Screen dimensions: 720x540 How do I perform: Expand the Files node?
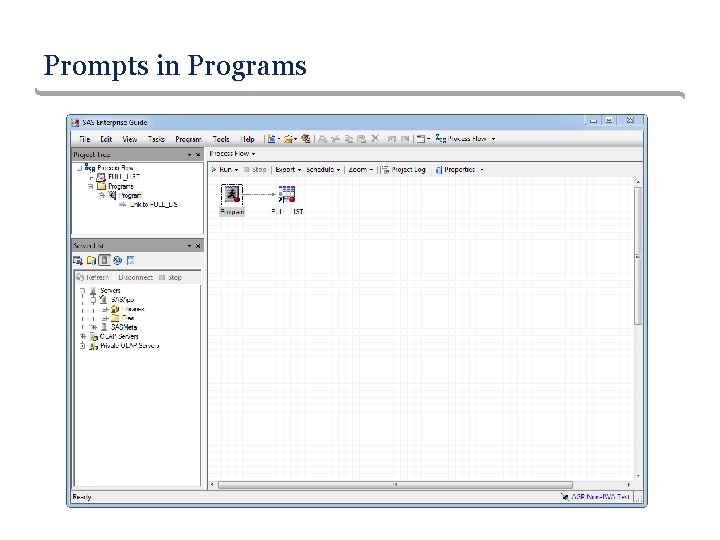(105, 318)
